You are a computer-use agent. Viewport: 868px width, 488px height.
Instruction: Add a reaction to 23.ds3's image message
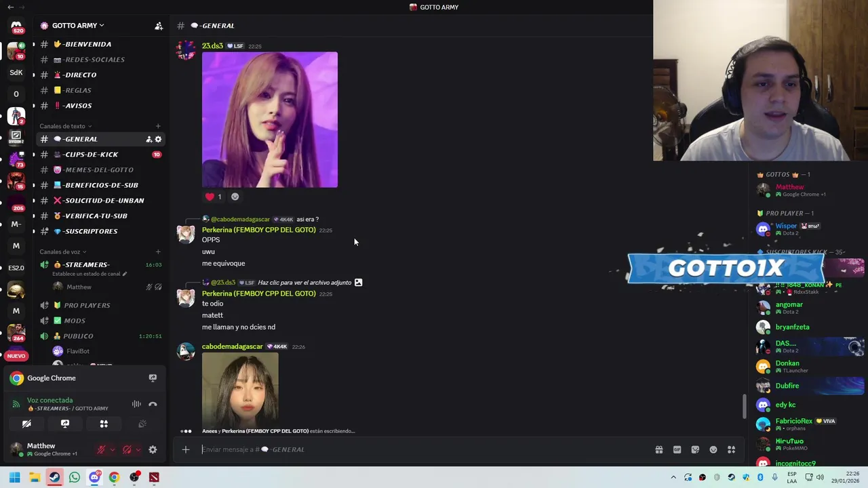click(x=235, y=197)
